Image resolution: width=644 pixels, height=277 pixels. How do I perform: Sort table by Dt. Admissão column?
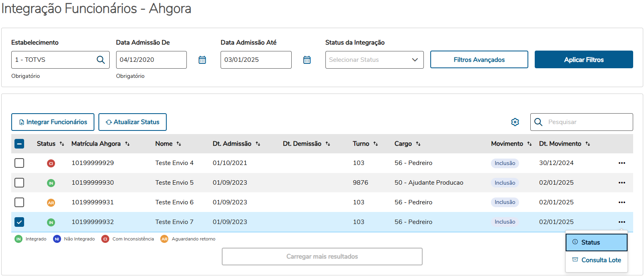pos(258,144)
